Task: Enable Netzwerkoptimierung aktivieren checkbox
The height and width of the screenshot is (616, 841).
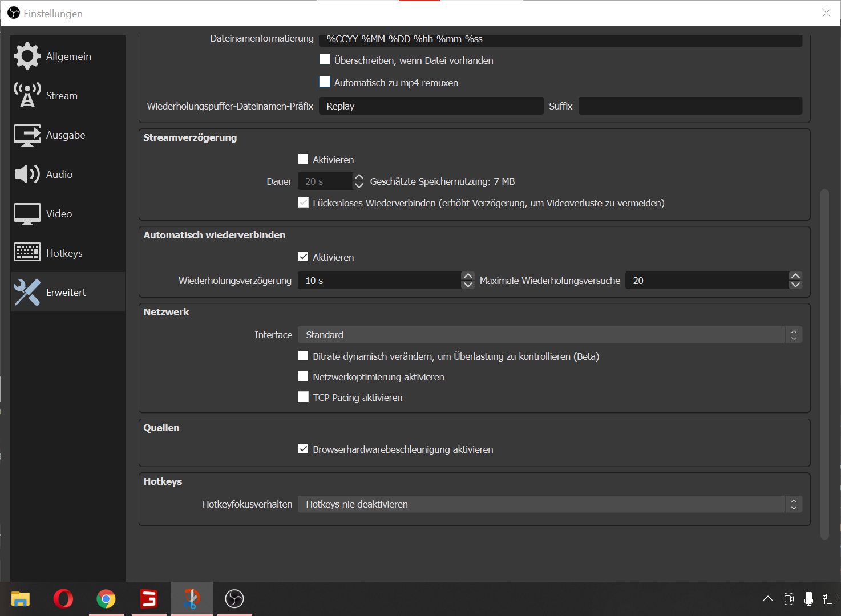Action: click(304, 376)
